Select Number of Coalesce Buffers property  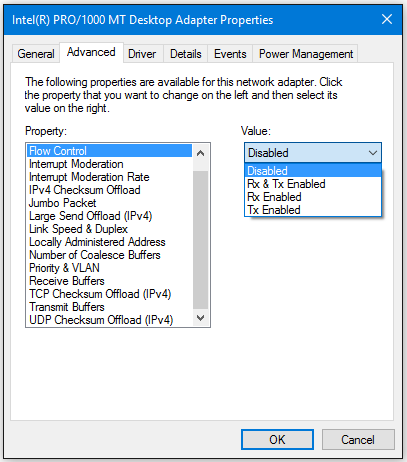[109, 255]
